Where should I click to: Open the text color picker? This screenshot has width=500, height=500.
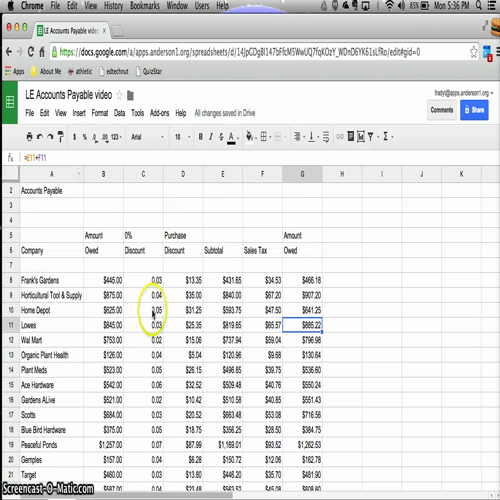(x=233, y=137)
